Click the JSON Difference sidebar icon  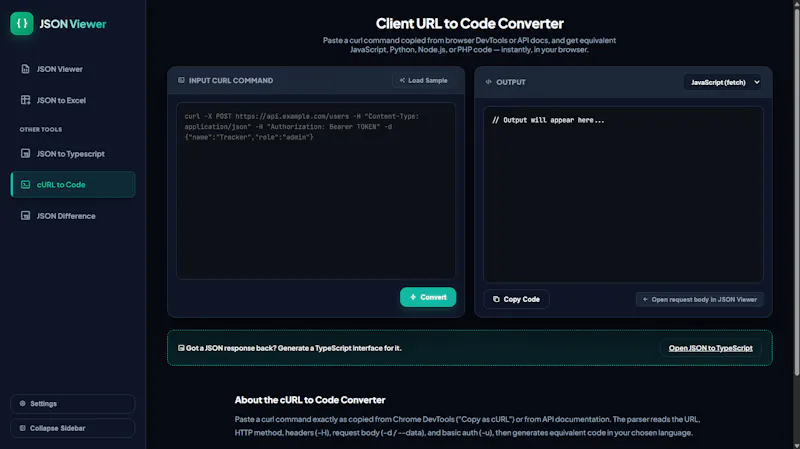click(26, 216)
